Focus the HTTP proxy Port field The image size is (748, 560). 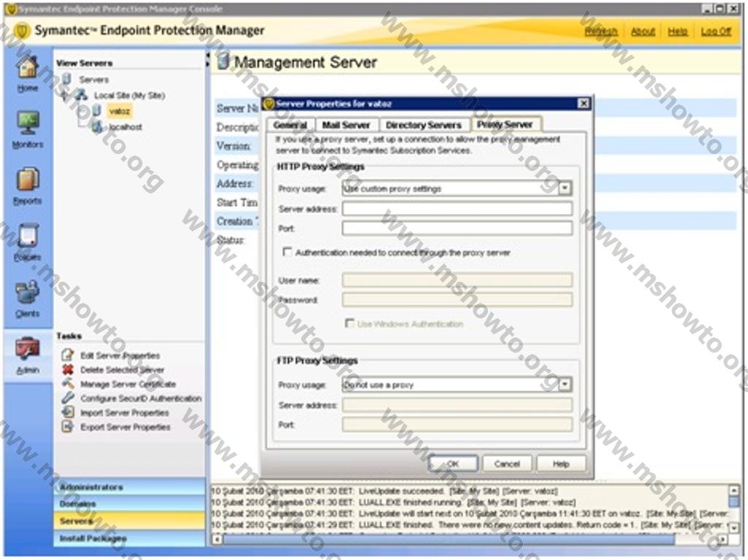coord(457,228)
